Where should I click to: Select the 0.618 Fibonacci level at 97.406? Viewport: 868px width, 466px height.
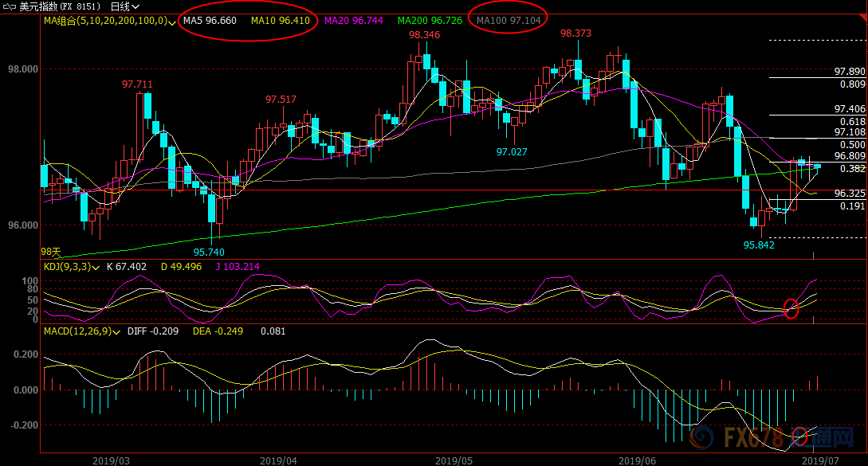click(x=853, y=122)
